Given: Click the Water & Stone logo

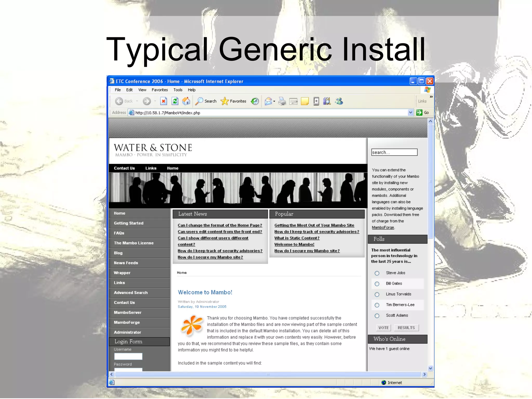Looking at the screenshot, I should (x=153, y=150).
